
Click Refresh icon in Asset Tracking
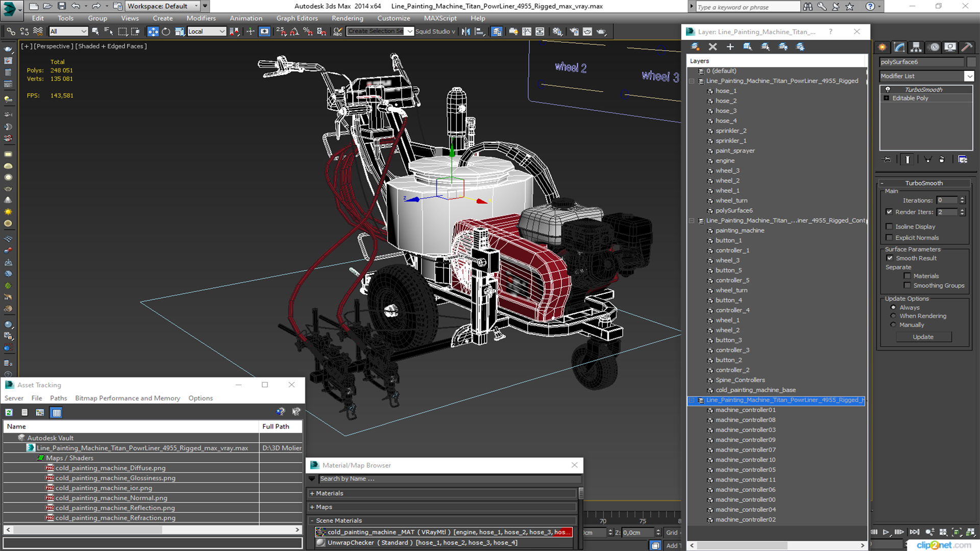pyautogui.click(x=9, y=412)
